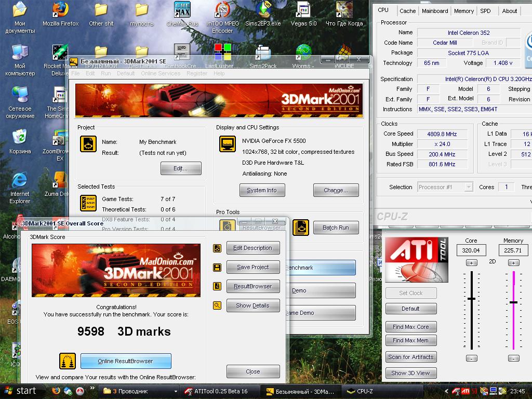This screenshot has width=532, height=399.
Task: Click the Save Project button
Action: (253, 267)
